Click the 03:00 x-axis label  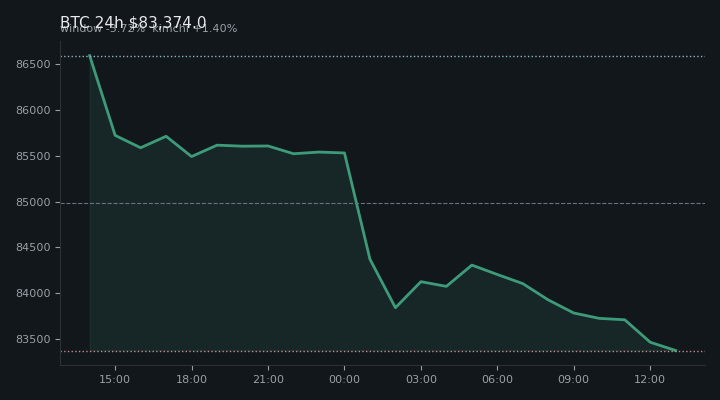(421, 379)
